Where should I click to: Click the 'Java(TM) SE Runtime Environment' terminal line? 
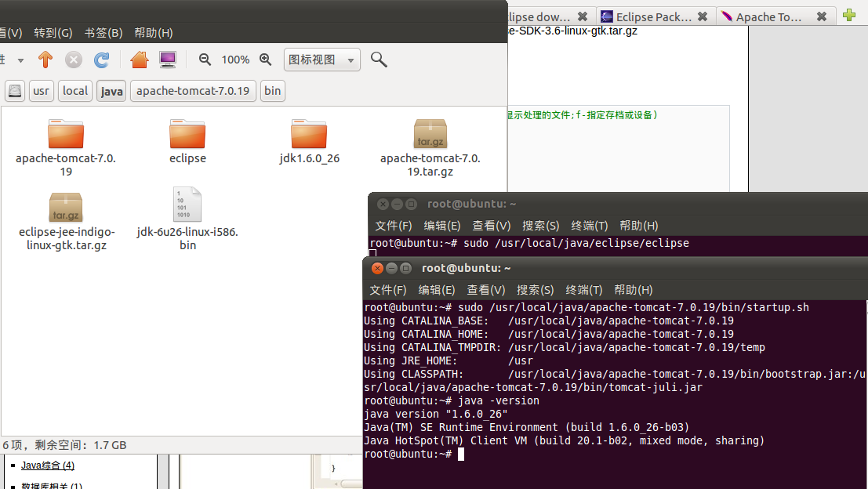[x=526, y=428]
